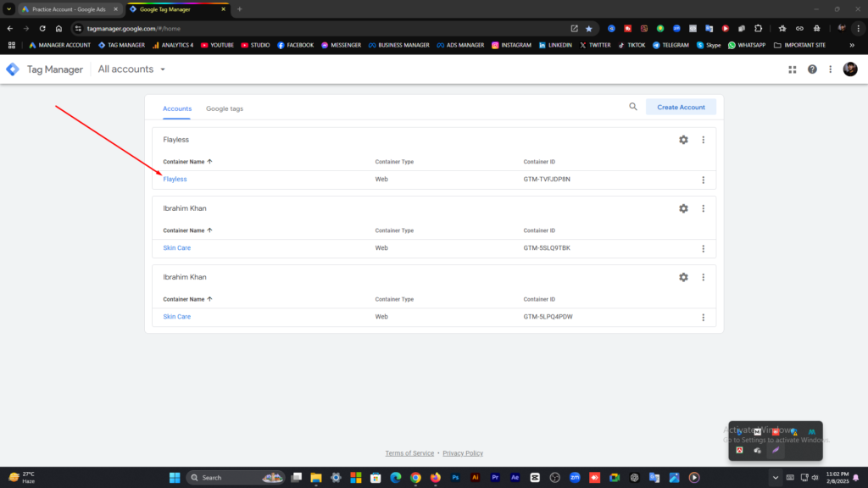Viewport: 868px width, 488px height.
Task: Open browser extensions puzzle icon
Action: (759, 28)
